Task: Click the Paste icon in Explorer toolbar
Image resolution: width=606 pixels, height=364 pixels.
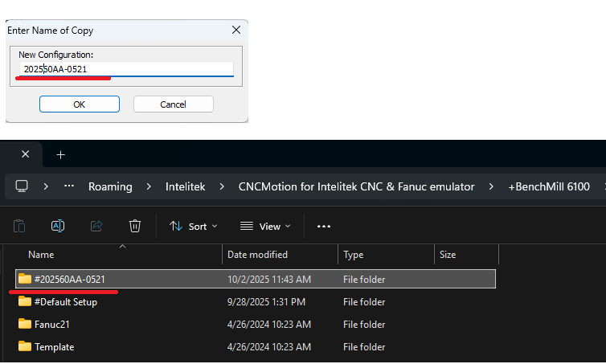Action: click(x=20, y=226)
